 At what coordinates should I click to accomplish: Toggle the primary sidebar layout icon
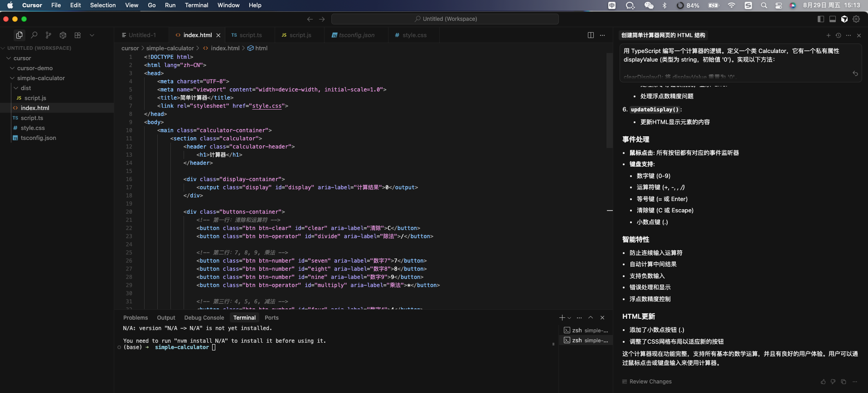coord(821,19)
